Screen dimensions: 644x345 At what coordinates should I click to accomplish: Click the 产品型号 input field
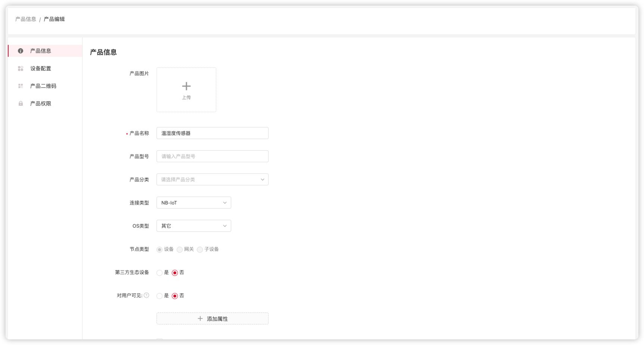[212, 156]
